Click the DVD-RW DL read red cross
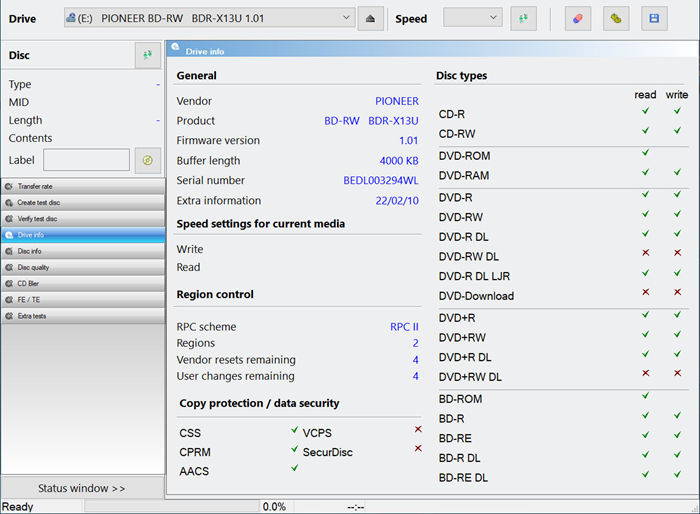Viewport: 700px width, 514px height. tap(646, 253)
